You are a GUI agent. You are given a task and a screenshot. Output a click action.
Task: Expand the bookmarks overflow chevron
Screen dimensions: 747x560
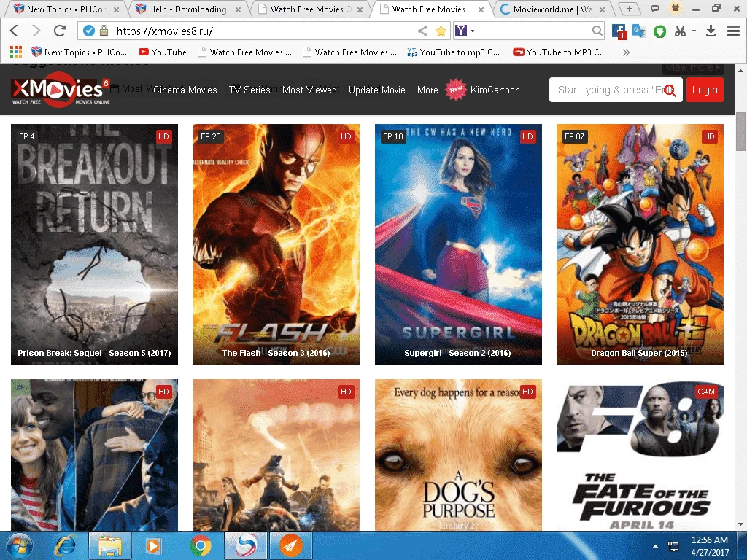pos(626,52)
